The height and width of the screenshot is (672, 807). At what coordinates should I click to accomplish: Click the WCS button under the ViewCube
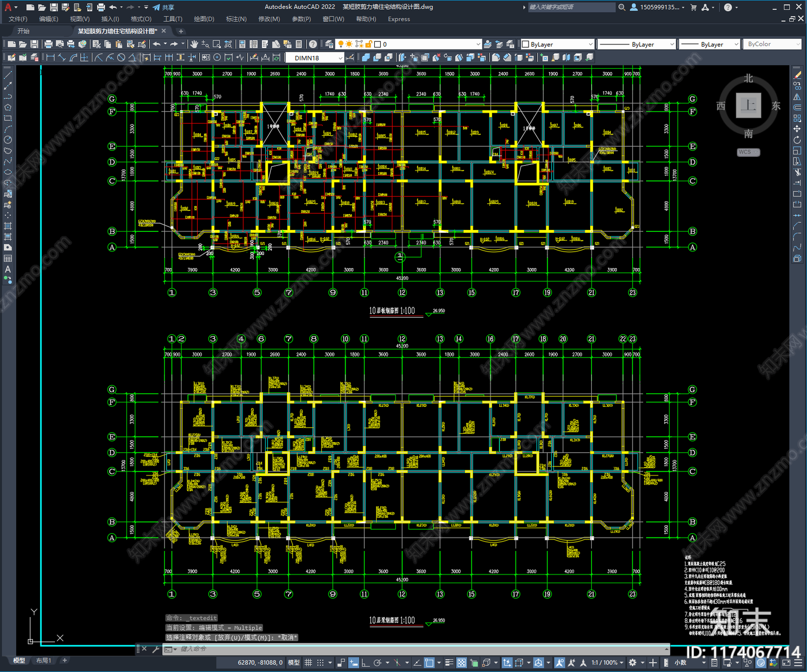pyautogui.click(x=747, y=152)
